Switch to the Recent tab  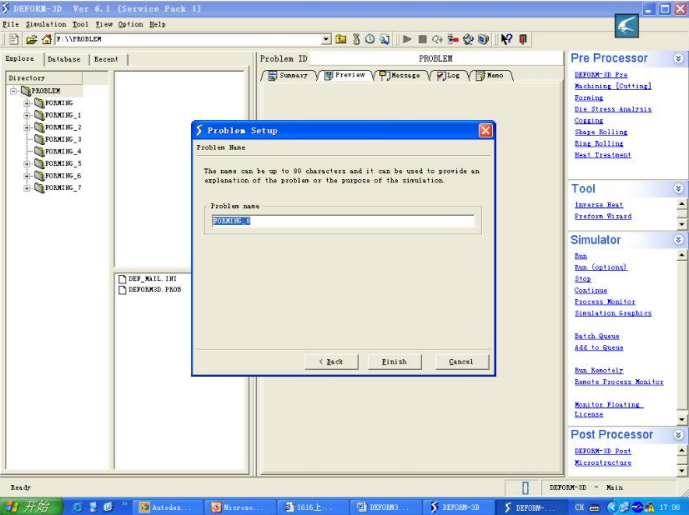tap(106, 59)
